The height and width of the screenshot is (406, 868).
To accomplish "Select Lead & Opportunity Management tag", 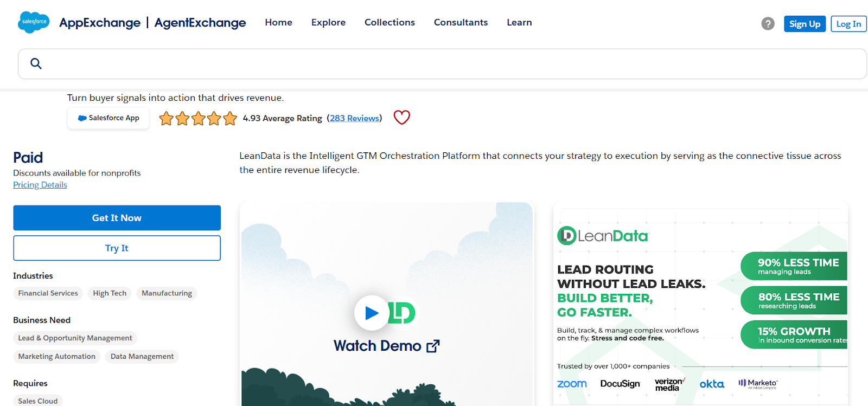I will (75, 338).
